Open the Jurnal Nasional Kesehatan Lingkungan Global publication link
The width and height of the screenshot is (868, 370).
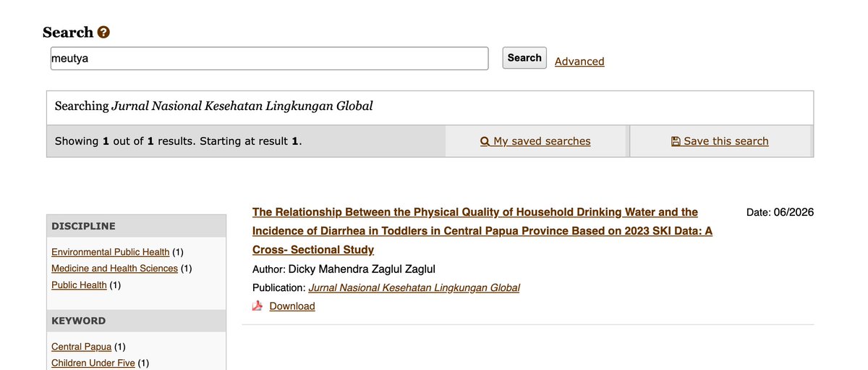pos(414,287)
